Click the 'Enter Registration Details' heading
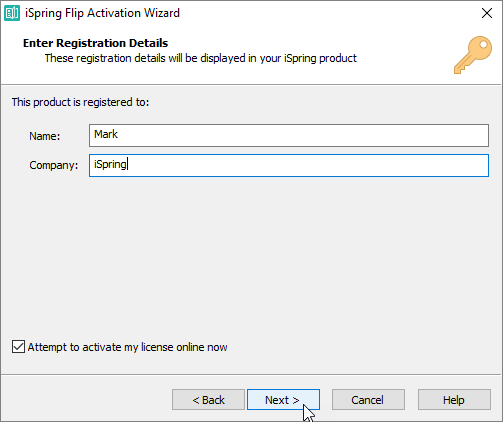Viewport: 503px width, 422px height. (x=95, y=43)
